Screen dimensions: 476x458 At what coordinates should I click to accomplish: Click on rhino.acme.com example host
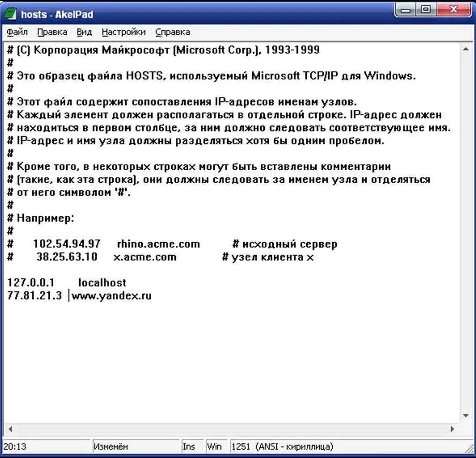pyautogui.click(x=158, y=244)
